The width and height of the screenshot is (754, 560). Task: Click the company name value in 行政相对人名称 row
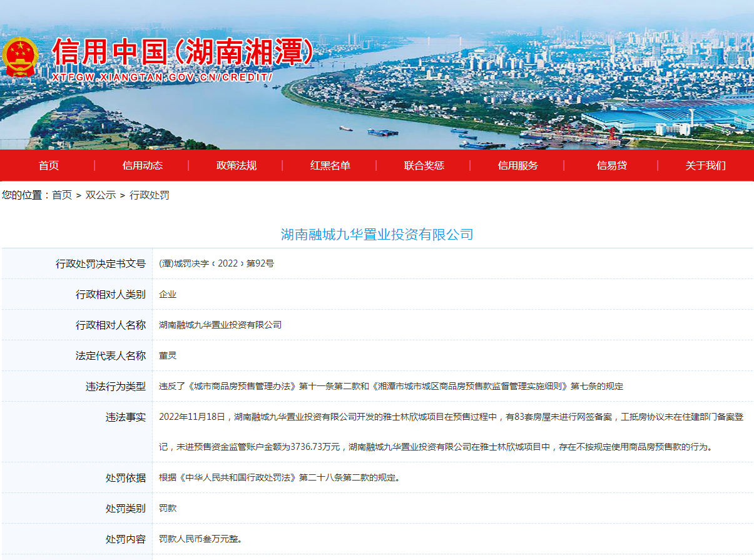220,325
